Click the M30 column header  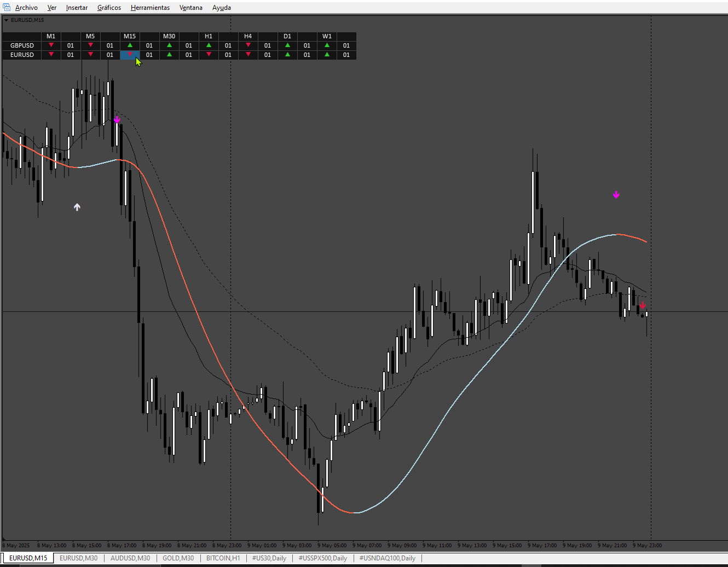coord(169,36)
